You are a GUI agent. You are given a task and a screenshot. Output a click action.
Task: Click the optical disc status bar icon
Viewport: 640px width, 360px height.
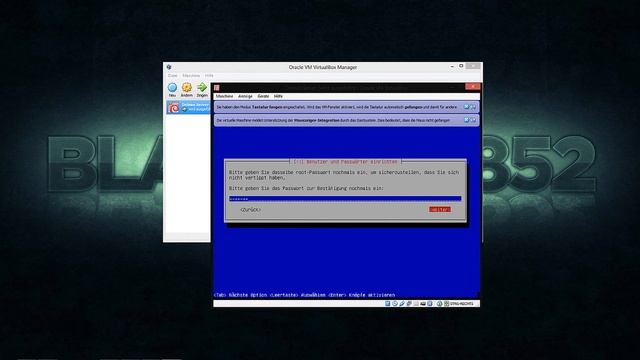tap(395, 304)
